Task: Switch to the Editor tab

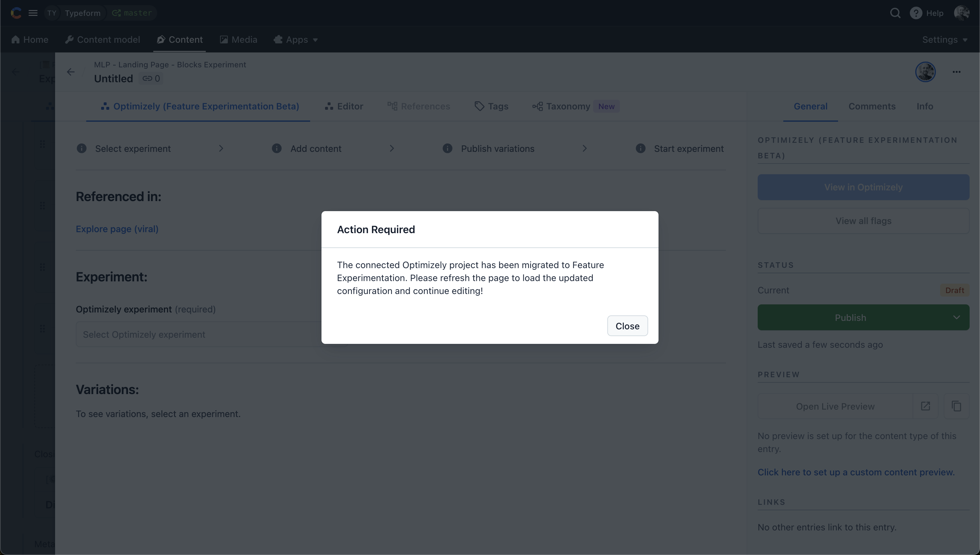Action: (x=344, y=106)
